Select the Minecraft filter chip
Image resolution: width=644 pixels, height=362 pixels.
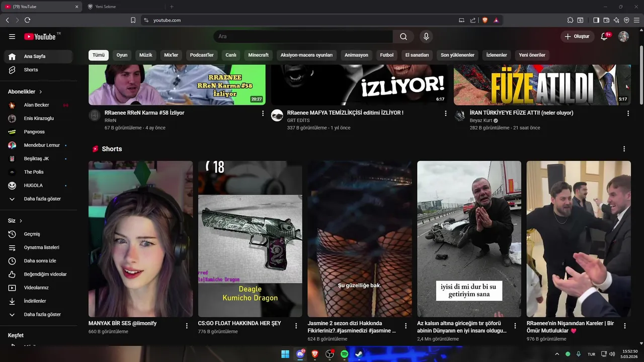(x=259, y=55)
